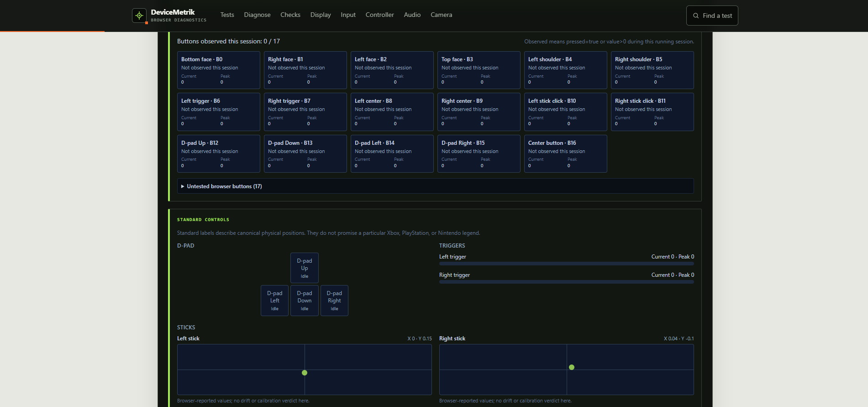Open the Display tests section
868x407 pixels.
pos(321,15)
